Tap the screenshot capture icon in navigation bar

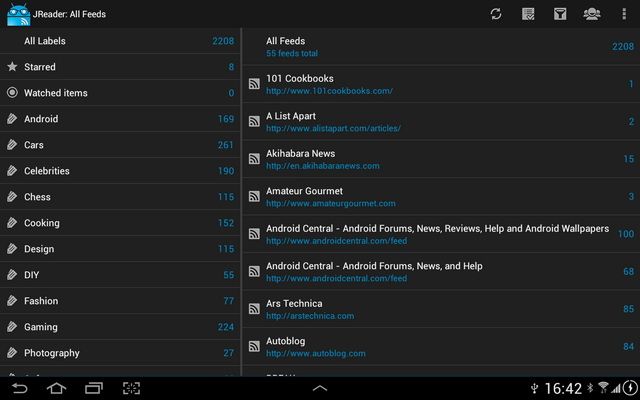point(131,388)
